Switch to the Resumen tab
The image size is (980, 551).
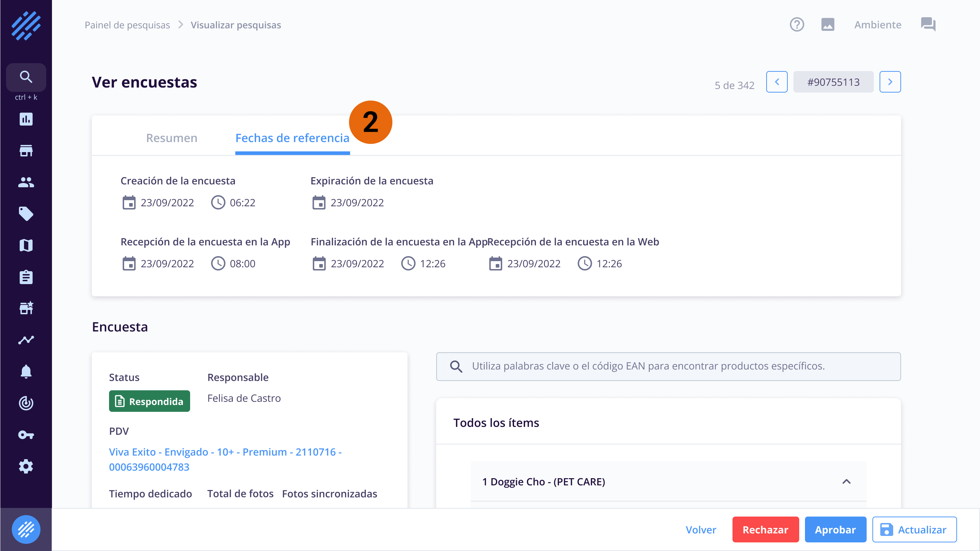tap(171, 138)
